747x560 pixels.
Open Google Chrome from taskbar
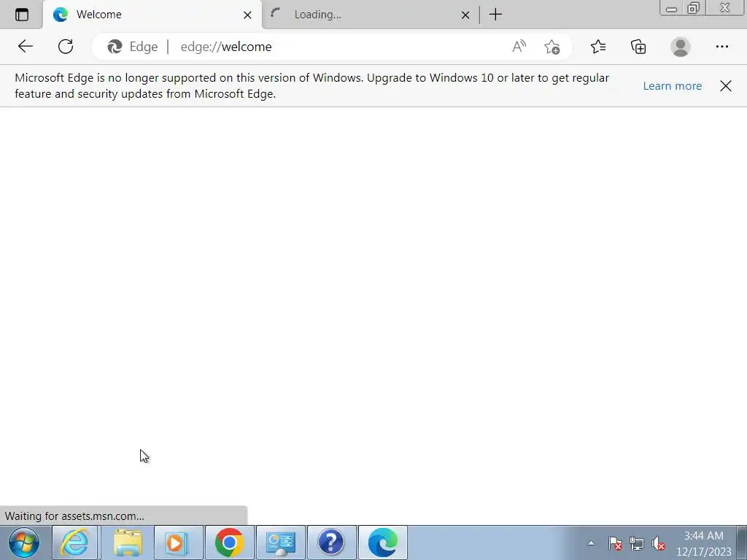coord(230,542)
